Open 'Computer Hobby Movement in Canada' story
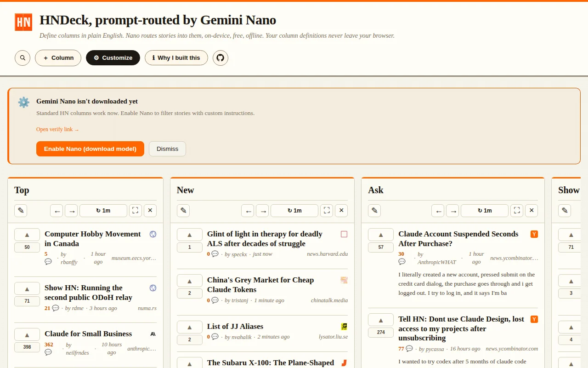Image resolution: width=588 pixels, height=368 pixels. click(93, 239)
